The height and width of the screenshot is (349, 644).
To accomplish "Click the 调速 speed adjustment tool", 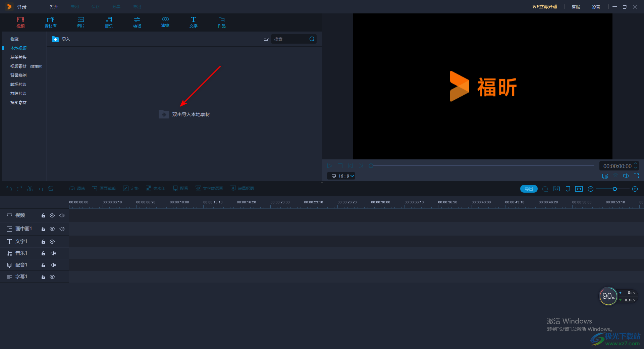I will click(x=77, y=189).
